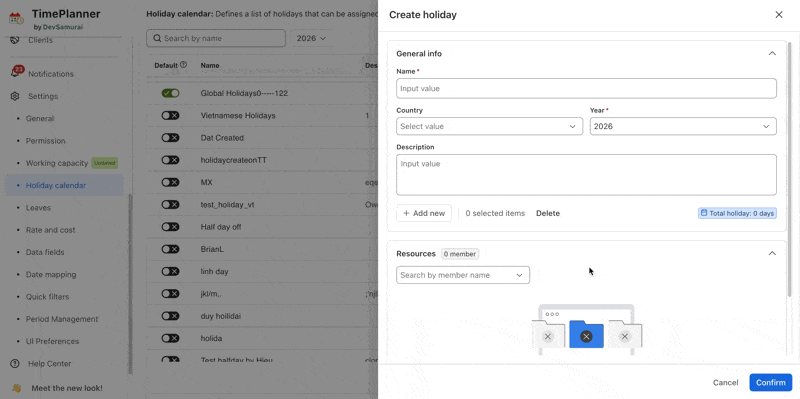Image resolution: width=800 pixels, height=399 pixels.
Task: Click the waving hand icon near Meet the new look
Action: (16, 388)
